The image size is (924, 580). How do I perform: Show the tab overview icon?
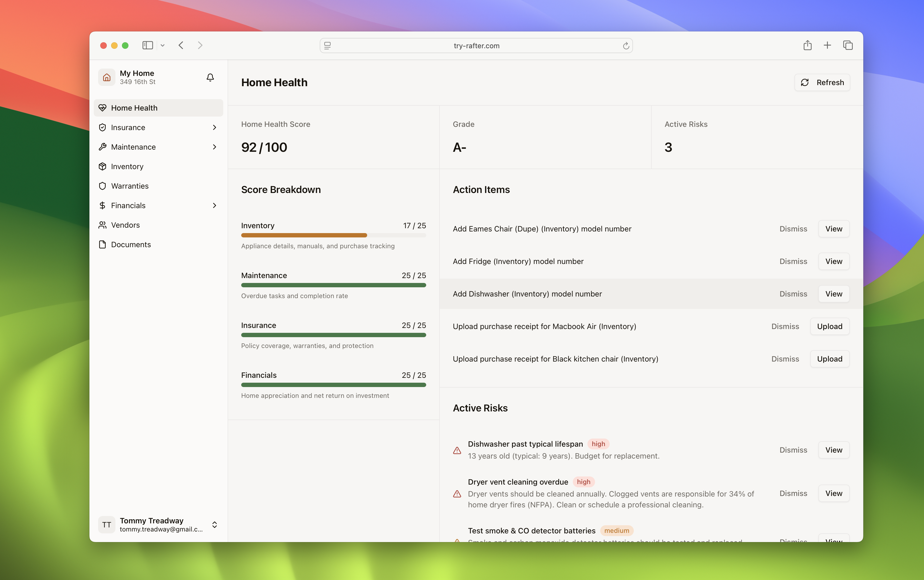[848, 45]
